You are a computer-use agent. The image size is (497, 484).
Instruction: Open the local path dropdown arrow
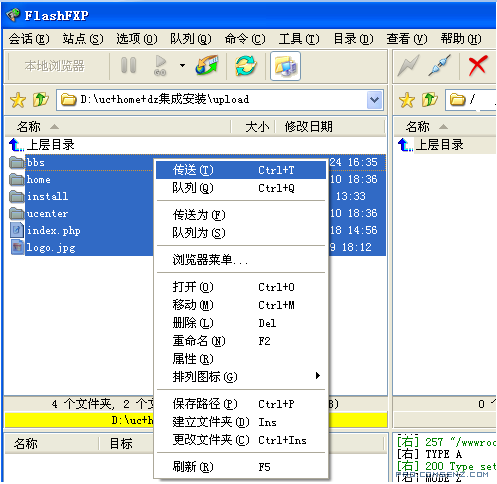click(374, 100)
